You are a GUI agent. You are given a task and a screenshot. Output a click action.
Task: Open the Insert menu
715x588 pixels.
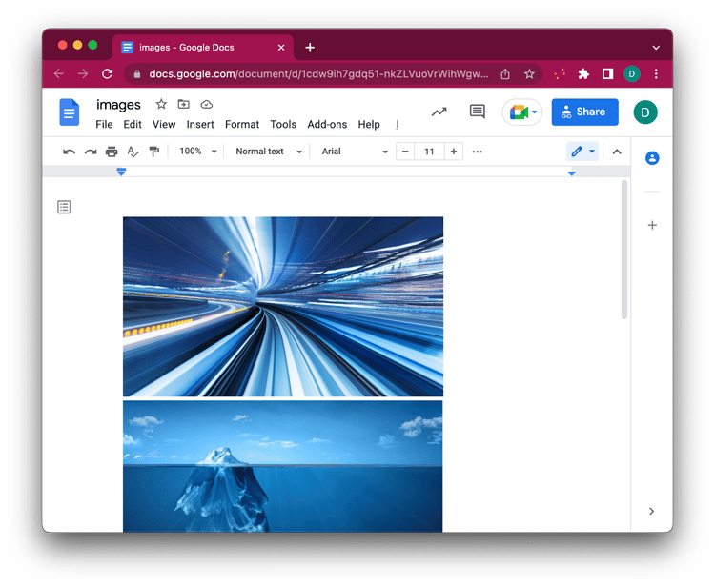(200, 125)
